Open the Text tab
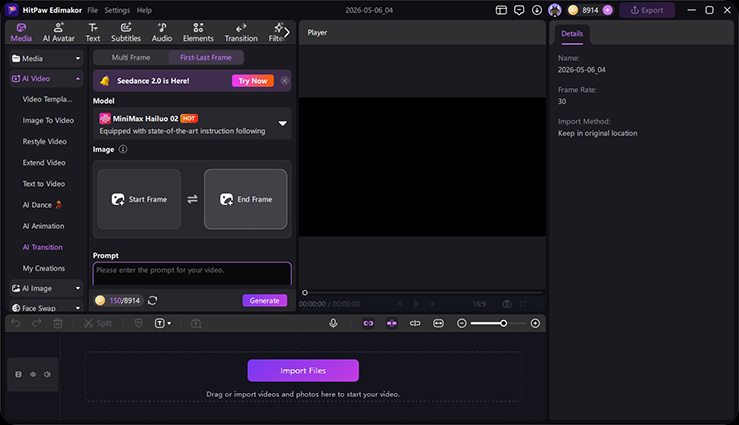The width and height of the screenshot is (739, 425). pos(93,33)
